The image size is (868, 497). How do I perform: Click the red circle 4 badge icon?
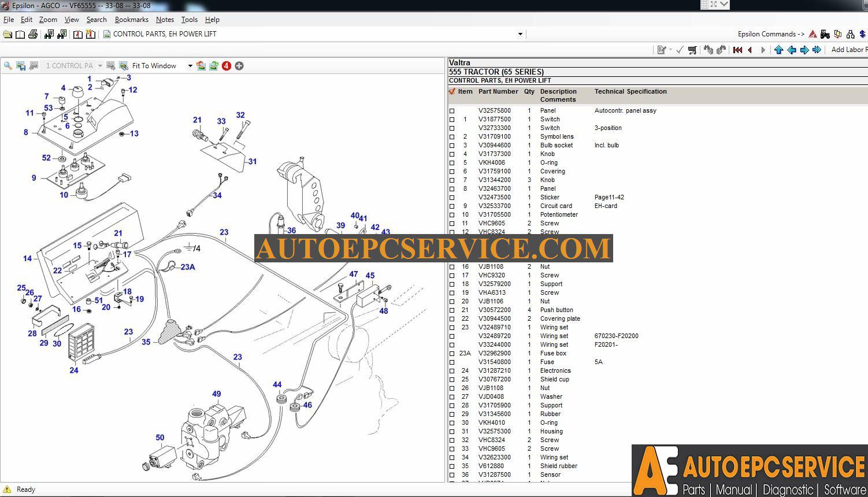pyautogui.click(x=227, y=66)
